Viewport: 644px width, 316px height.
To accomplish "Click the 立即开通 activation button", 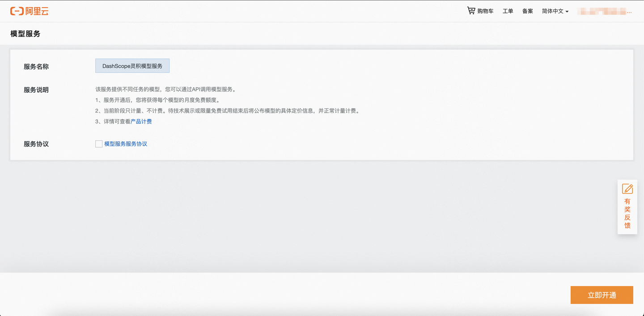I will [602, 295].
